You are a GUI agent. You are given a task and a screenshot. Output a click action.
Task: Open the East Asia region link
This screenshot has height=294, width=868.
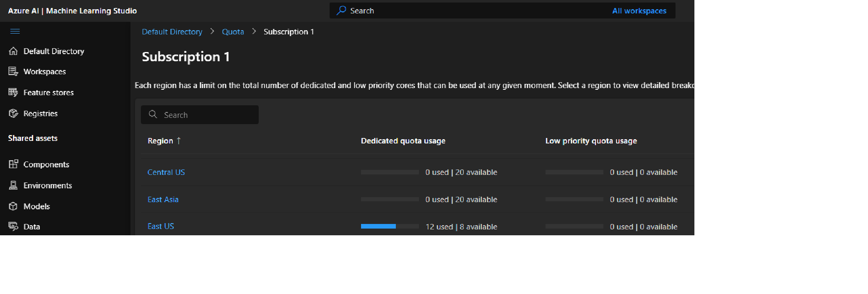(163, 200)
